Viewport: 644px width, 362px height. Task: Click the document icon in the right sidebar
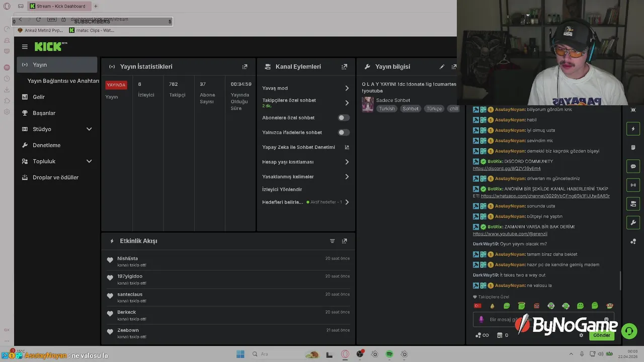tap(633, 147)
